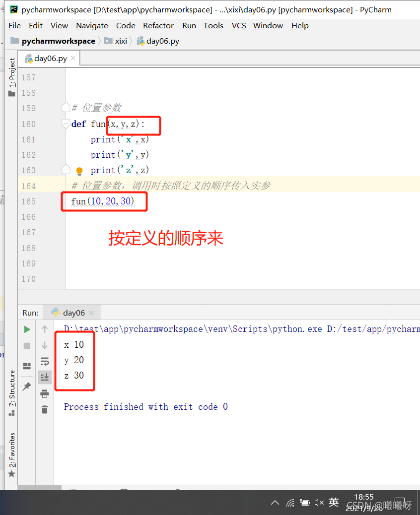Click day06.py file icon in breadcrumb

(140, 41)
